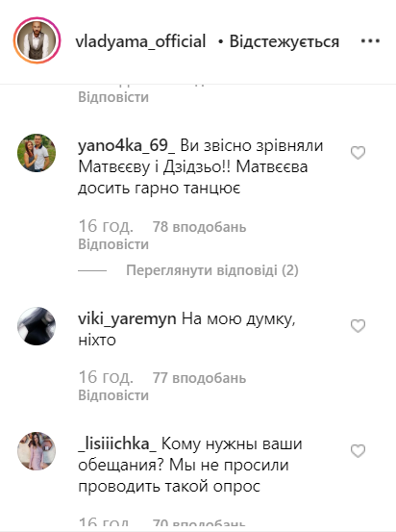Expand Переглянути відповіді (2) replies

click(212, 270)
